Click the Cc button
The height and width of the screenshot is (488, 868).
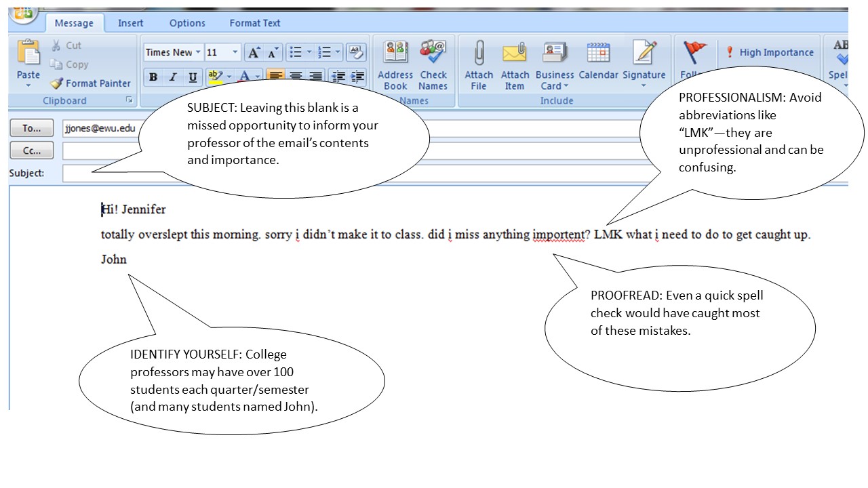tap(31, 150)
